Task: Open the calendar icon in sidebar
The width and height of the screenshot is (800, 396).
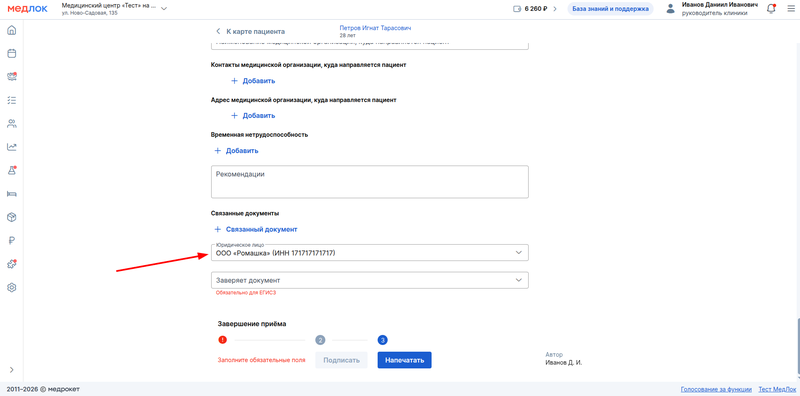Action: pyautogui.click(x=12, y=53)
